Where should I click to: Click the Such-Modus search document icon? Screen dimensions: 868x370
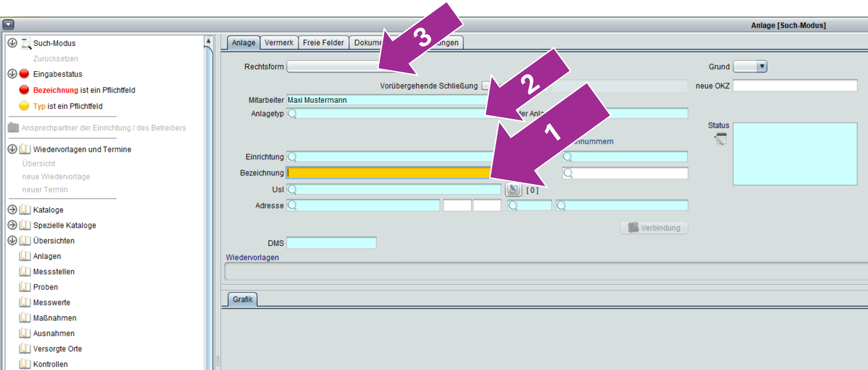pyautogui.click(x=26, y=43)
